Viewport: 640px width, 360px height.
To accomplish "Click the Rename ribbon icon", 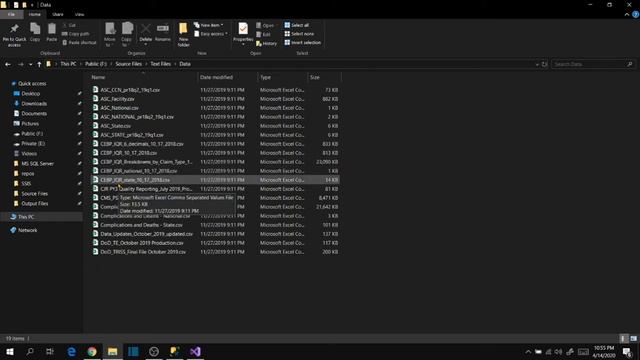I will pyautogui.click(x=162, y=32).
